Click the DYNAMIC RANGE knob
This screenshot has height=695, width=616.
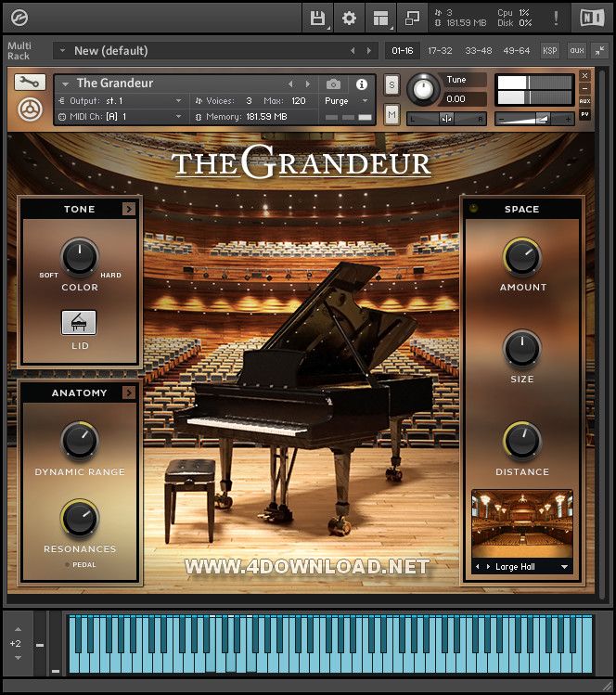tap(80, 441)
